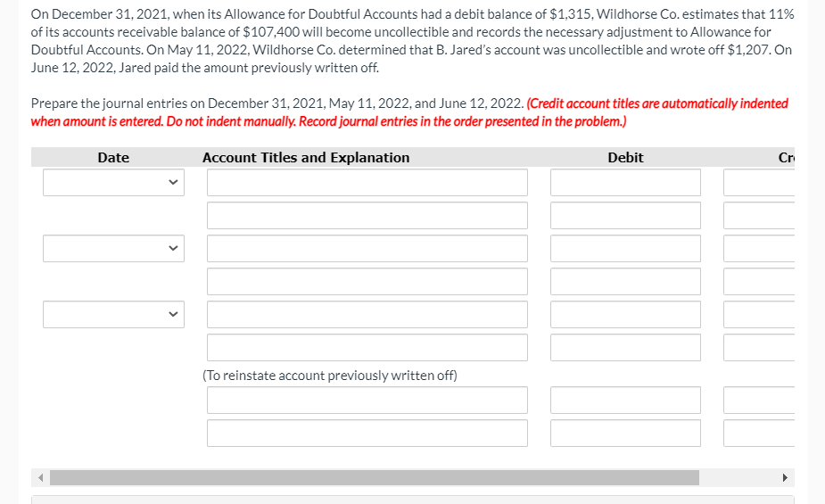825x504 pixels.
Task: Click the fourth row credit field
Action: pyautogui.click(x=759, y=282)
